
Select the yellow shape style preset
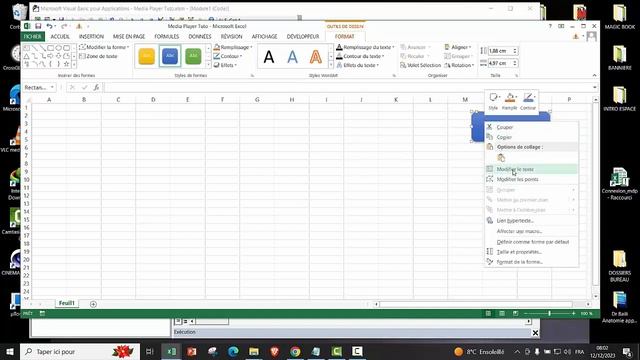tap(147, 56)
